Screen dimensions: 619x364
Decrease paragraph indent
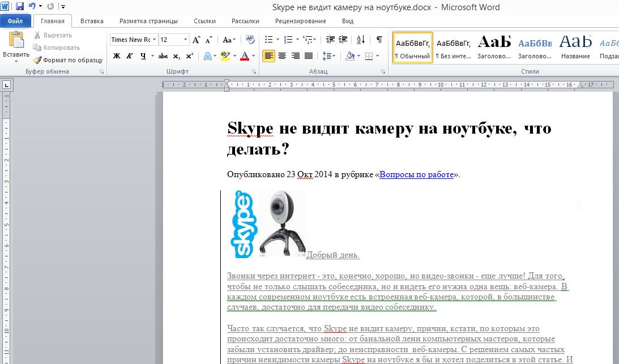330,39
